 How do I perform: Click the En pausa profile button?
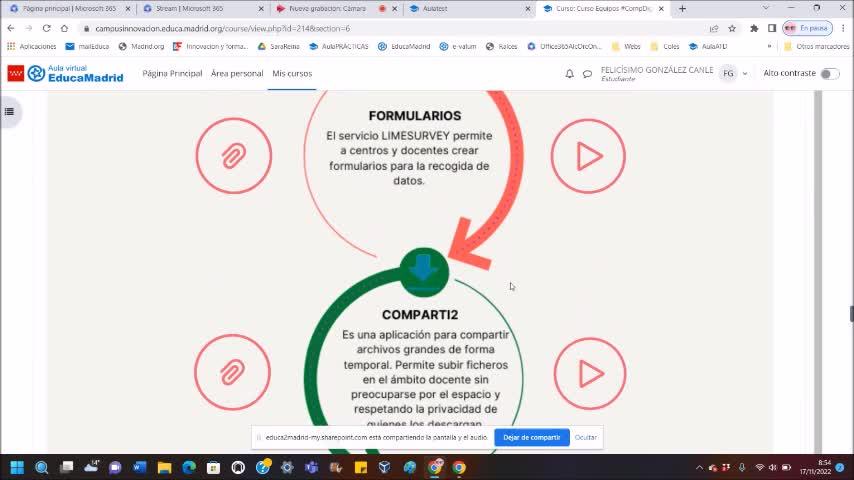click(808, 28)
